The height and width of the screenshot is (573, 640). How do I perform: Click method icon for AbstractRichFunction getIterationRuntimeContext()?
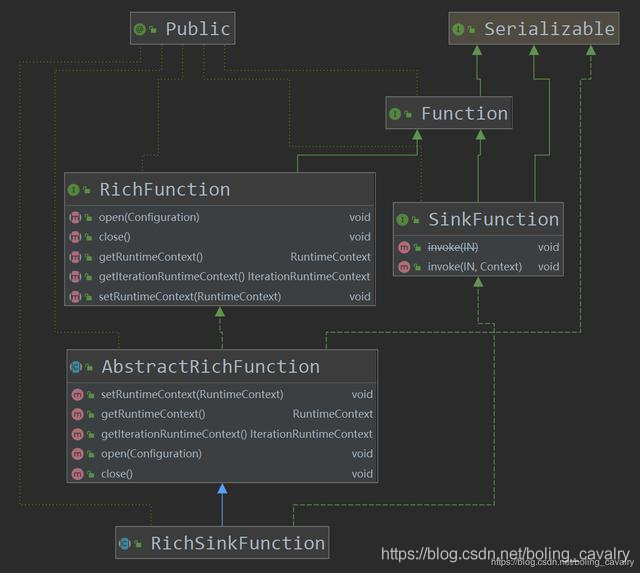point(78,434)
